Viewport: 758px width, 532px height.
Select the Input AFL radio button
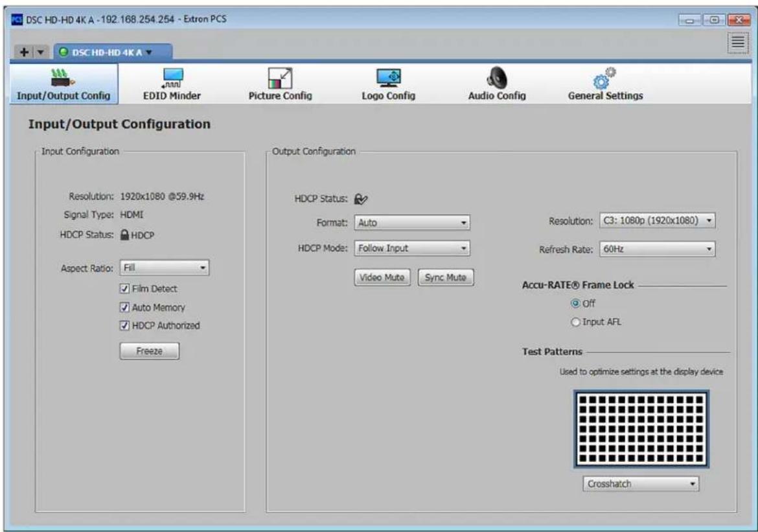(575, 322)
